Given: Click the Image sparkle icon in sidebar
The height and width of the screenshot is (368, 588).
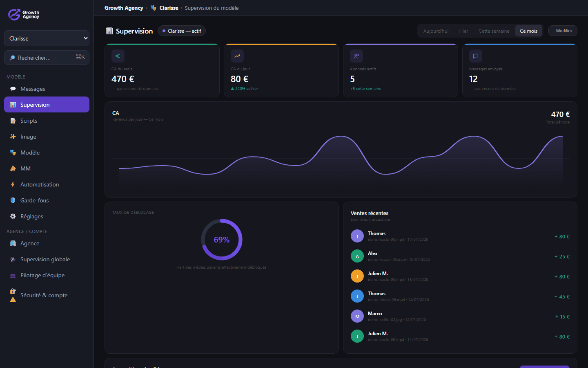Looking at the screenshot, I should click(13, 137).
